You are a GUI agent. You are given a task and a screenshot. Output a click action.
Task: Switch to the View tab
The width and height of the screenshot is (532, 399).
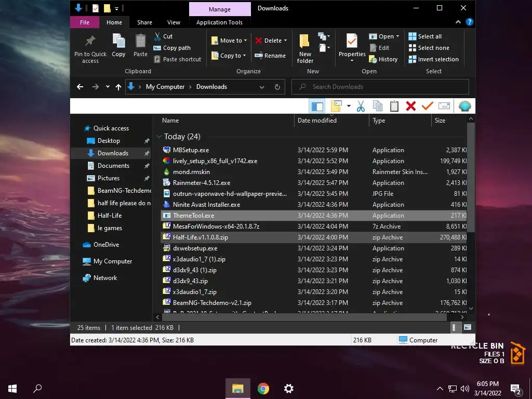pos(174,22)
